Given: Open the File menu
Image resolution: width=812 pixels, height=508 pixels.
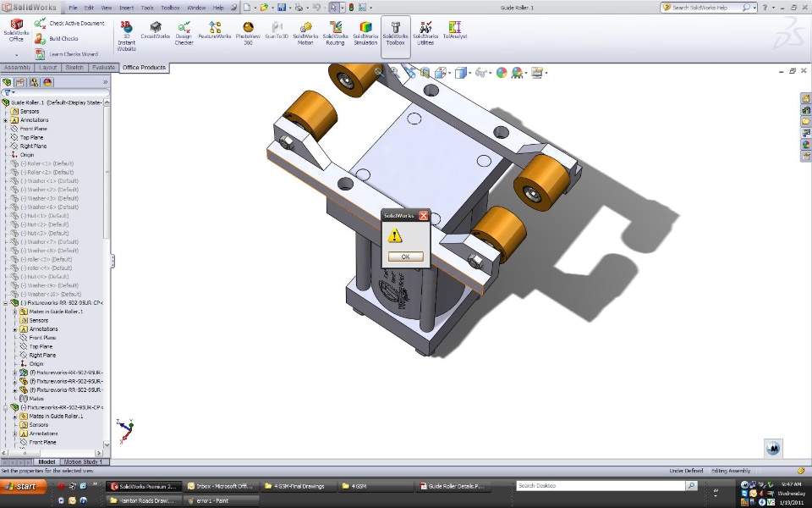Looking at the screenshot, I should click(x=73, y=8).
